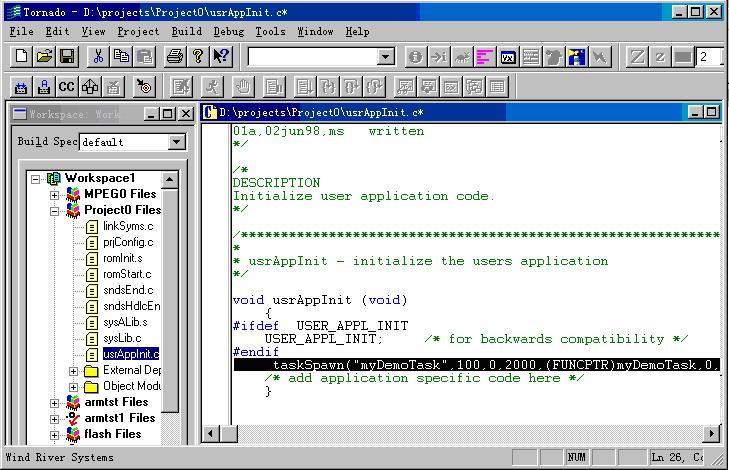Collapse the Workspace1 tree node
The height and width of the screenshot is (470, 729).
click(x=35, y=179)
